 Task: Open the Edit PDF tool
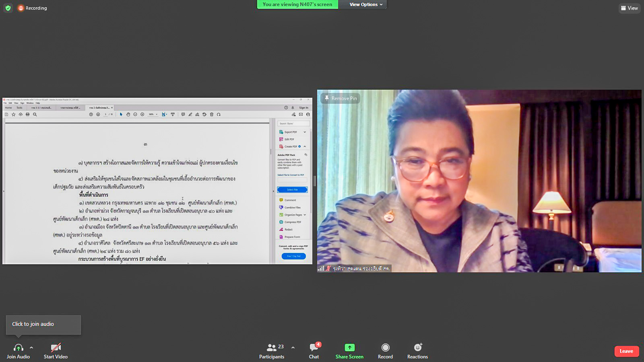287,139
